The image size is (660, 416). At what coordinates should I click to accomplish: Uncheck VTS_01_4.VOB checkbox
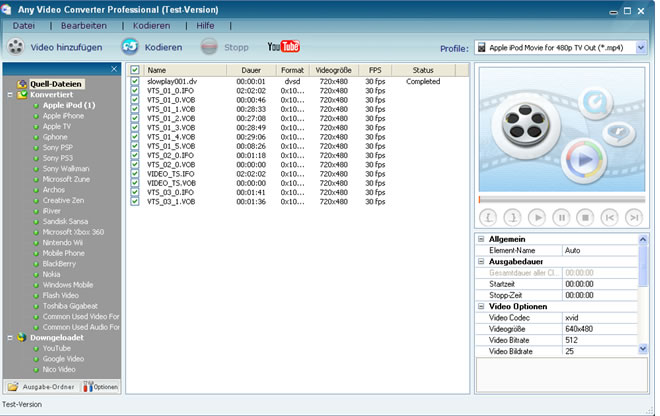coord(135,137)
